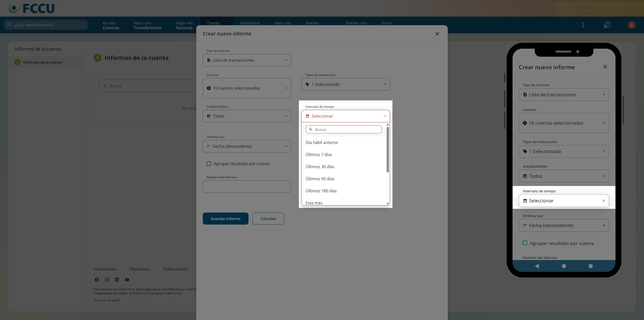Open the help chat icon in header

[x=607, y=25]
